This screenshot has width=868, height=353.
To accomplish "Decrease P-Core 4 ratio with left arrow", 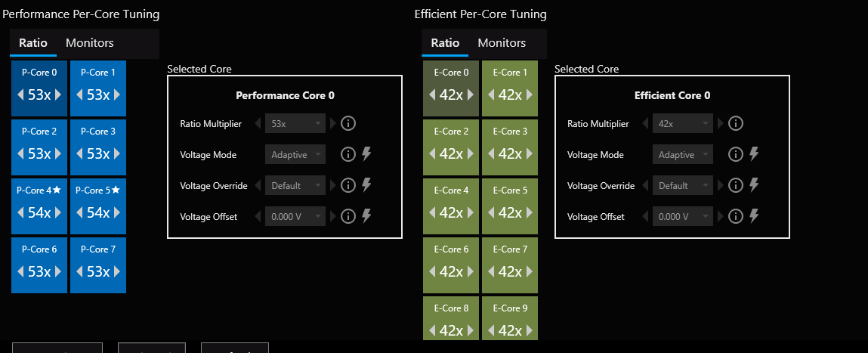I will 20,212.
